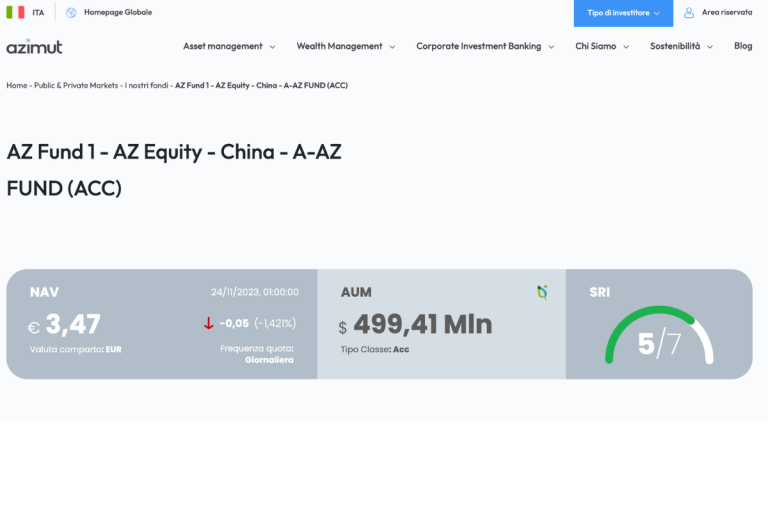Click the Frequenza quota Giornaliera text

pos(257,354)
